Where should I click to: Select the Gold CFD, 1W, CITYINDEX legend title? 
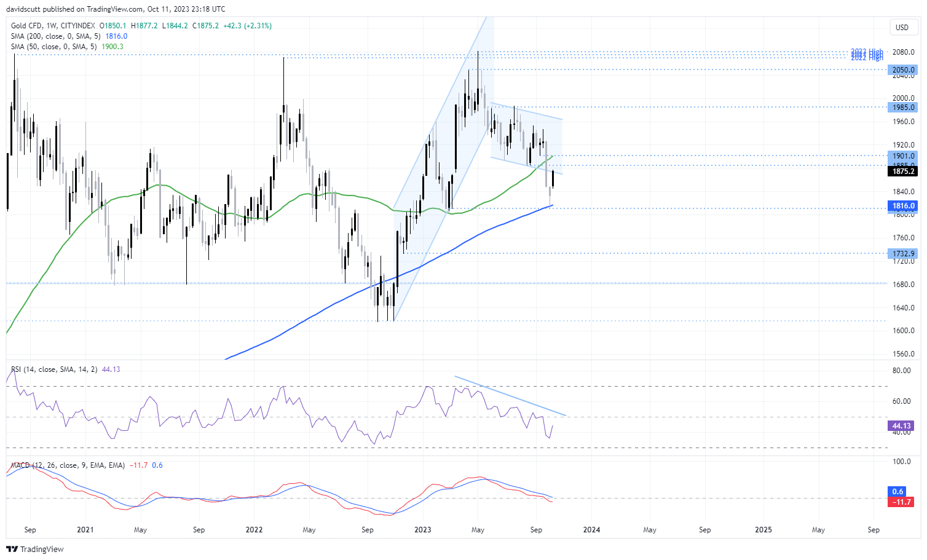tap(53, 26)
